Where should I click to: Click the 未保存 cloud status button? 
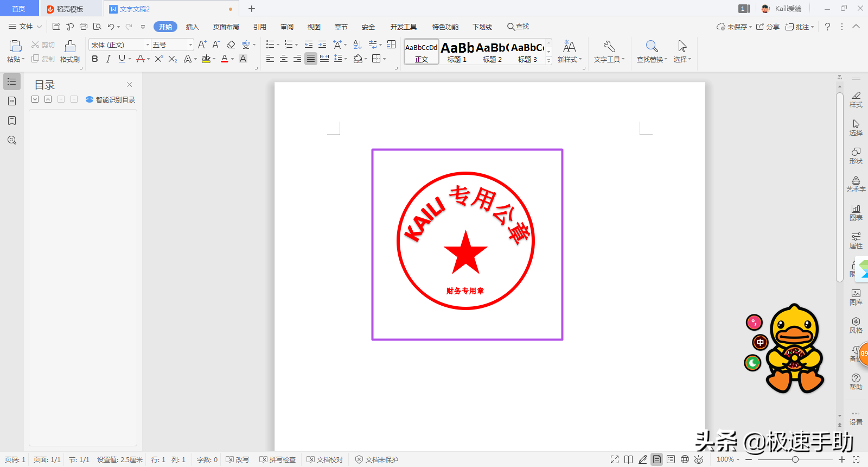(734, 27)
